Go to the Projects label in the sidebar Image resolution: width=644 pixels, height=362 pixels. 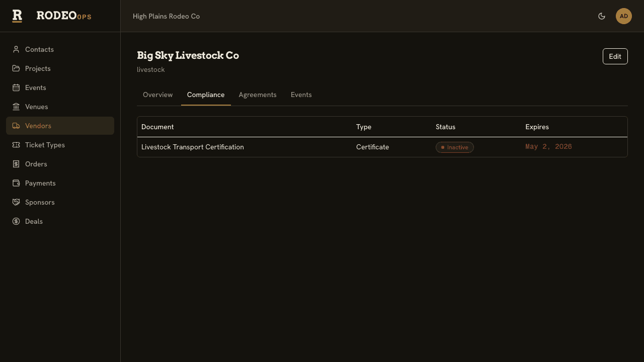click(x=38, y=68)
